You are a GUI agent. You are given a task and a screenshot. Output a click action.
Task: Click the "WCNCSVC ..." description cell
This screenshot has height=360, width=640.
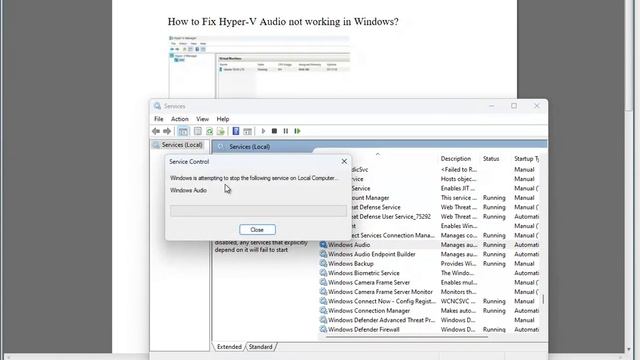coord(458,301)
